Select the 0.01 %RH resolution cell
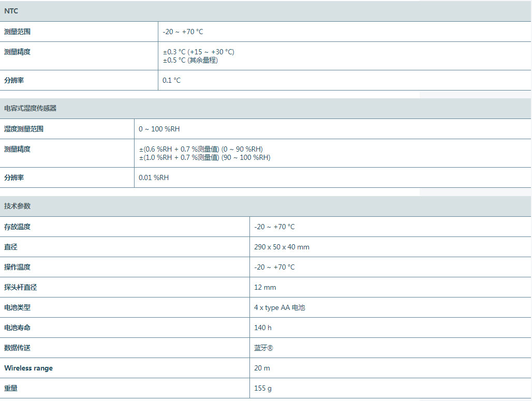This screenshot has height=401, width=532. 154,177
